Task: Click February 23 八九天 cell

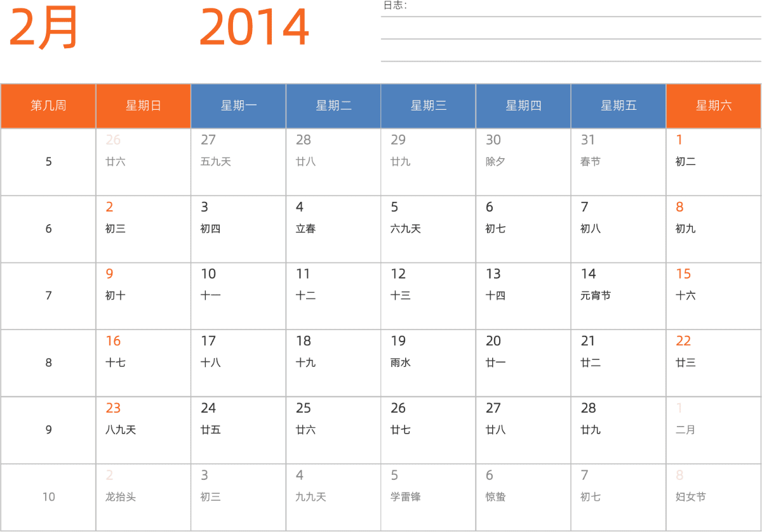Action: coord(144,430)
